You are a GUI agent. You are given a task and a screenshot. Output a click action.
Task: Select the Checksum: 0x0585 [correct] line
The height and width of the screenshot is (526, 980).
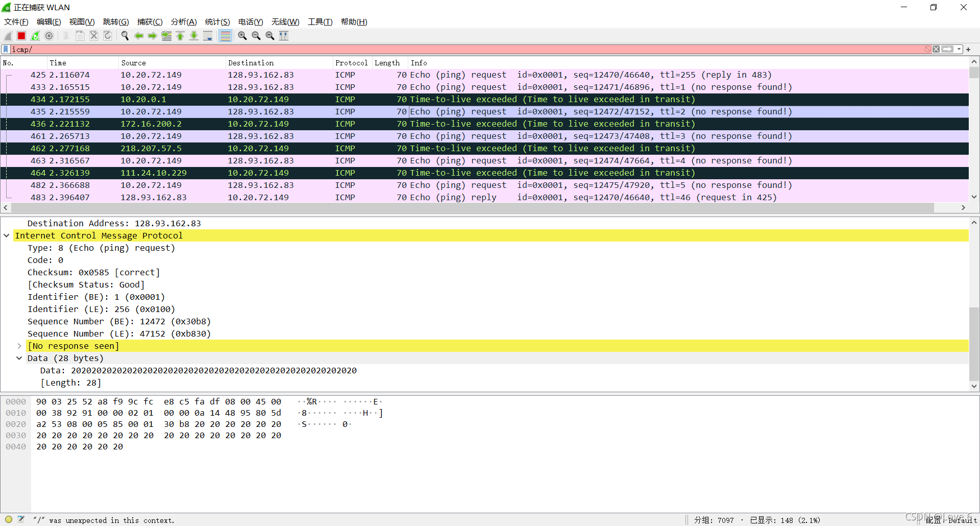[x=93, y=272]
